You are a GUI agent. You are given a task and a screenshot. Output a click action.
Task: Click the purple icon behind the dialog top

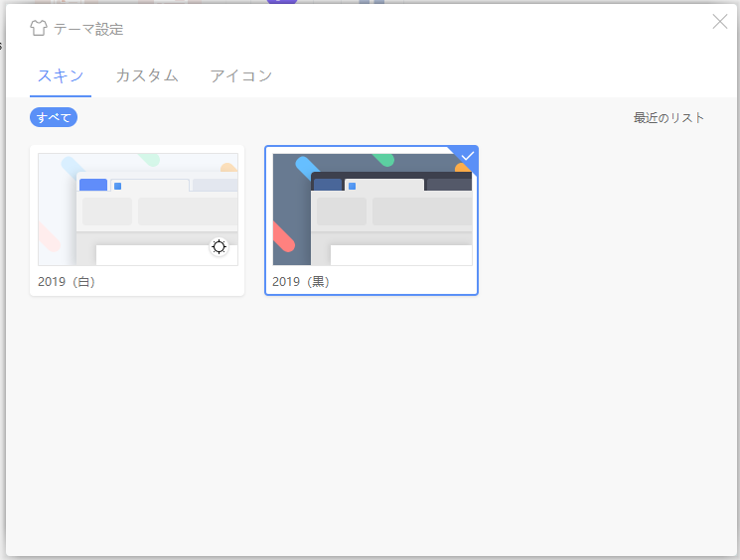[281, 2]
